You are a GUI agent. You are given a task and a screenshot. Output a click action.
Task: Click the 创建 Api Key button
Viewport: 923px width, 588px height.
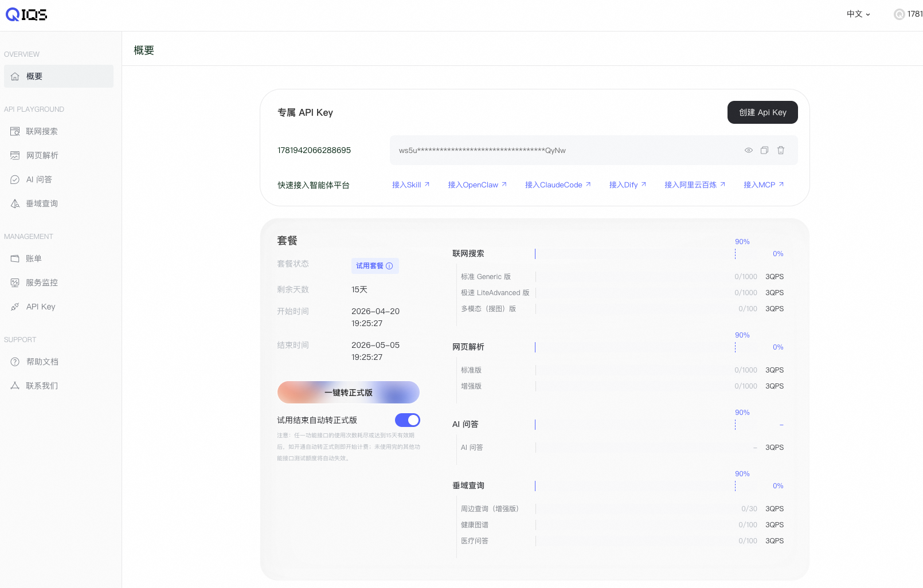pos(762,112)
